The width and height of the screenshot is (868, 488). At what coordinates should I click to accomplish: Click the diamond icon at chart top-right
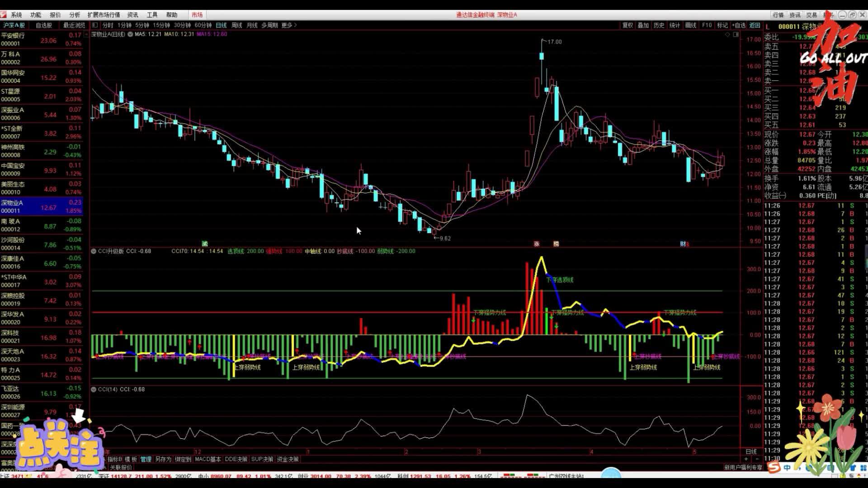[x=727, y=34]
